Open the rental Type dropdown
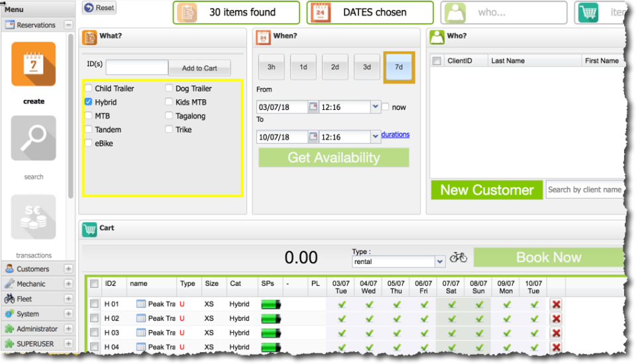Viewport: 636px width, 364px height. tap(439, 262)
